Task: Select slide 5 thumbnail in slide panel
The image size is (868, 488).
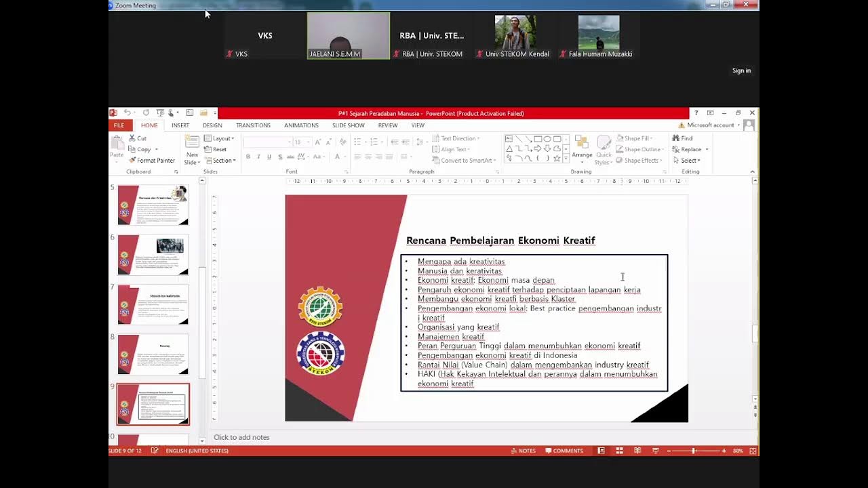Action: [x=153, y=205]
